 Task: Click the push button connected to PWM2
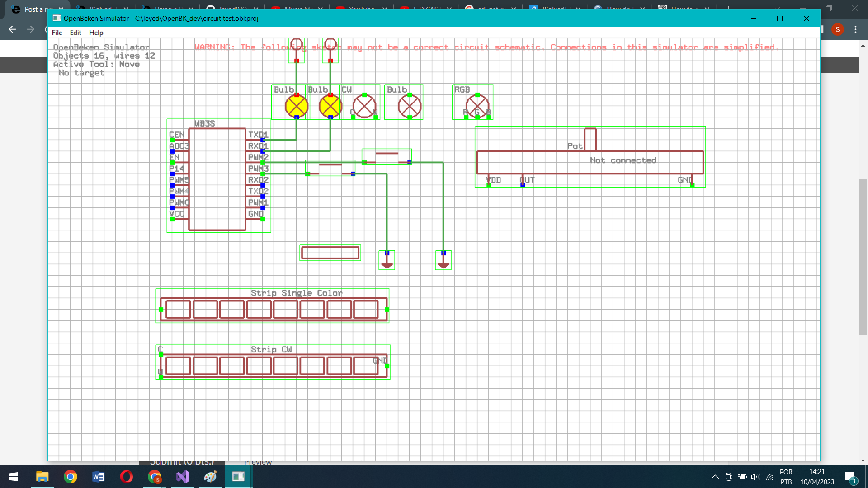pyautogui.click(x=387, y=156)
